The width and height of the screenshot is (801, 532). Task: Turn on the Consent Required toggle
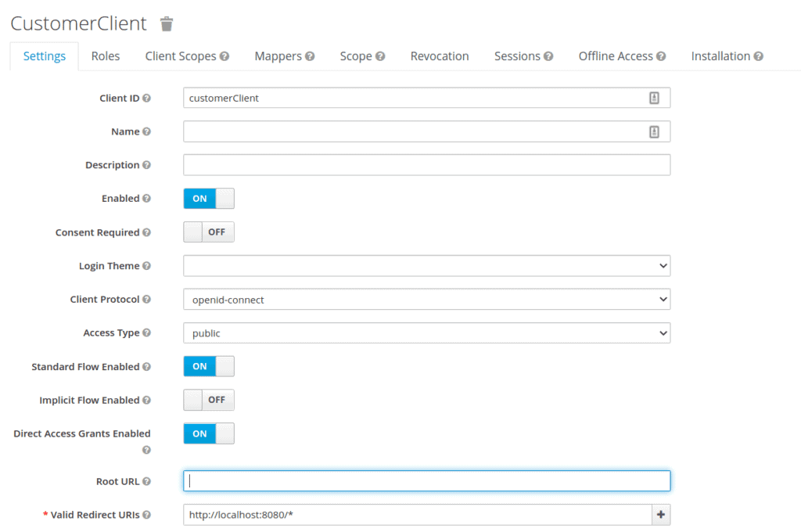point(208,232)
